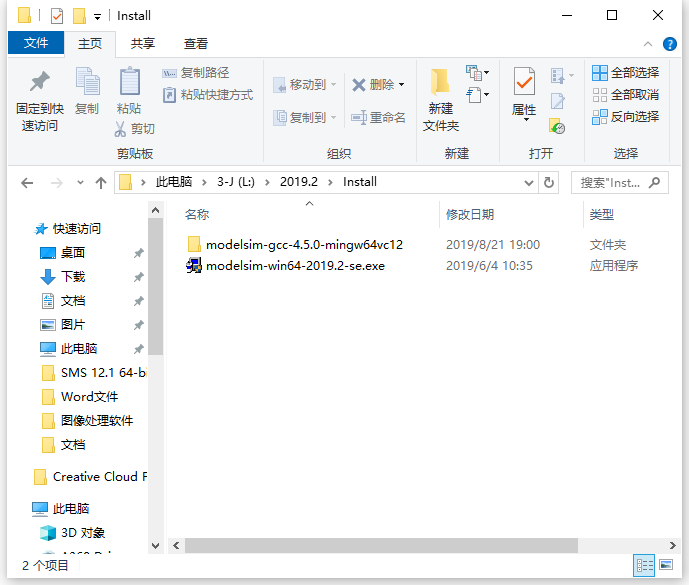
Task: Open the Delete (删除) dropdown arrow
Action: pos(402,84)
